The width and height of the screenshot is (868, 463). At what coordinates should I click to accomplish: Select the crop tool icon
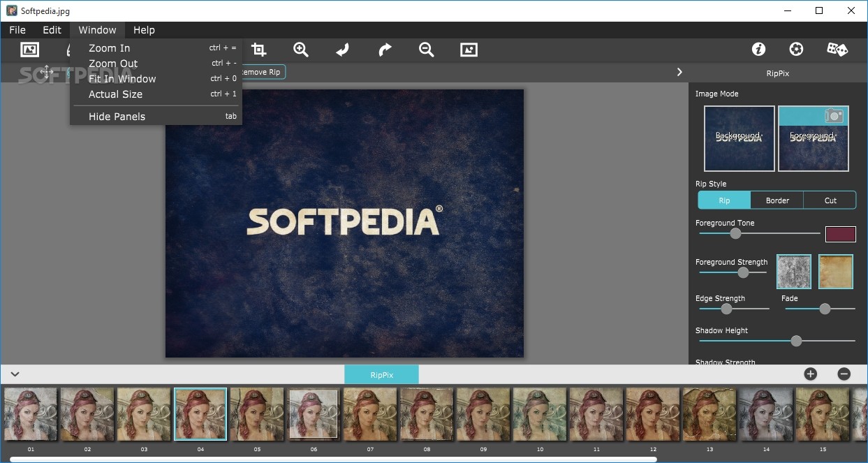click(x=259, y=50)
